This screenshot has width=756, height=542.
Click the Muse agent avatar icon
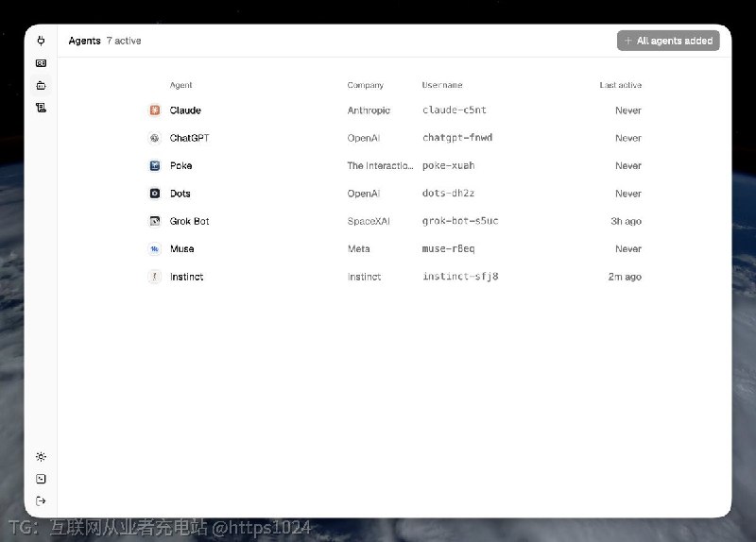click(x=154, y=249)
